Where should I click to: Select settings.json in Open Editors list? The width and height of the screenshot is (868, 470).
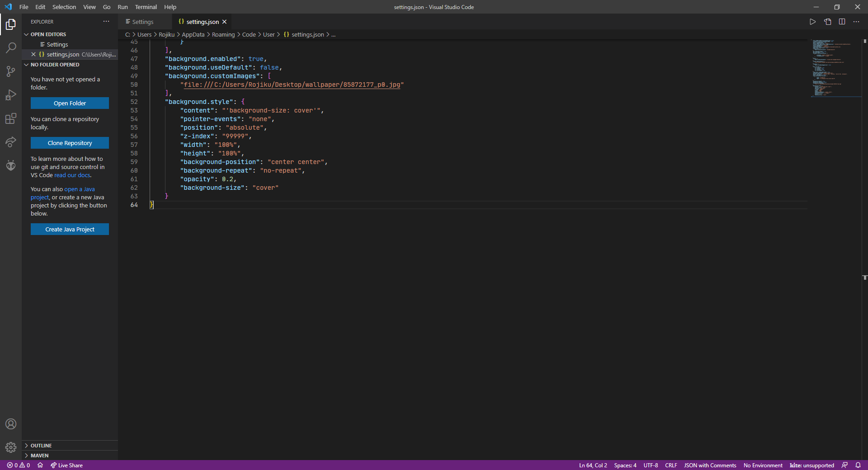70,54
